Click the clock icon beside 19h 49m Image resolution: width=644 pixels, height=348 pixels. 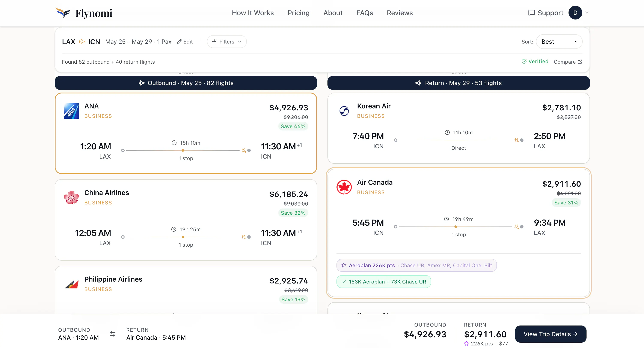[x=446, y=219]
